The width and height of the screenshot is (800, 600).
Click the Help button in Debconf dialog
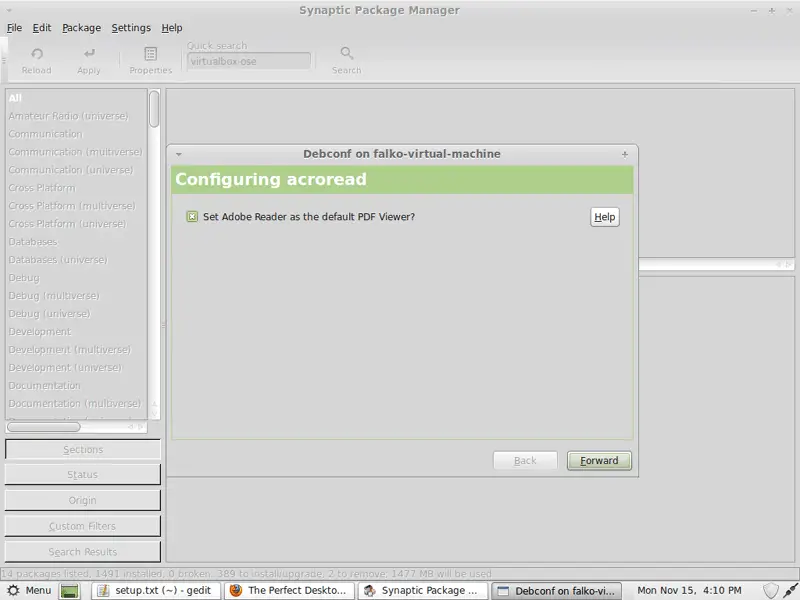[x=605, y=217]
